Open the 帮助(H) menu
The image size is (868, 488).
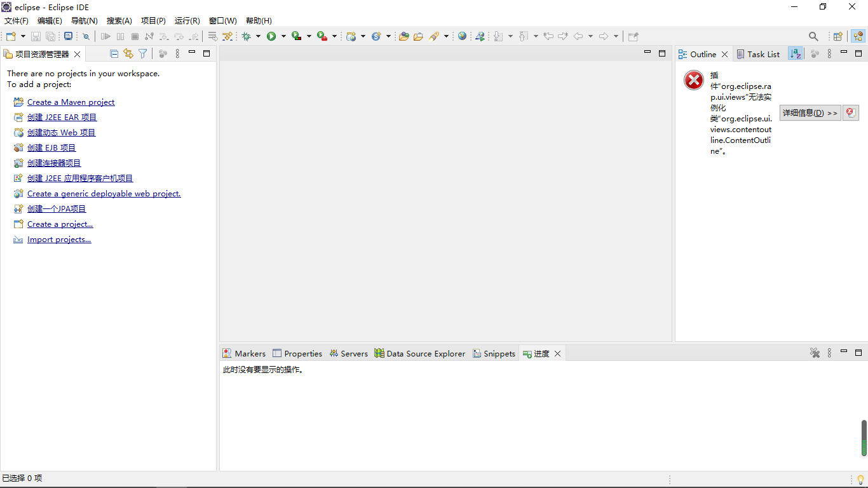[x=259, y=21]
